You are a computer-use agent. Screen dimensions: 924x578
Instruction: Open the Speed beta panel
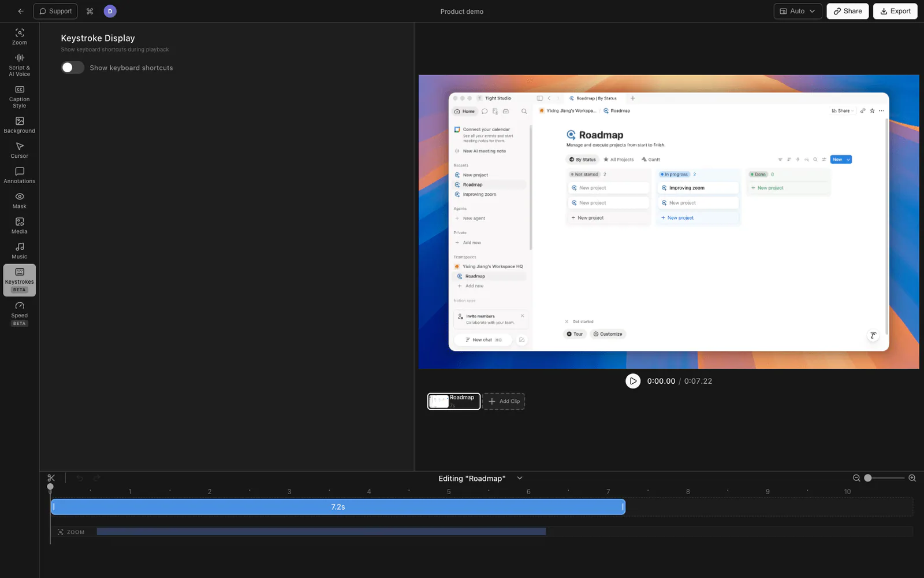pos(20,314)
